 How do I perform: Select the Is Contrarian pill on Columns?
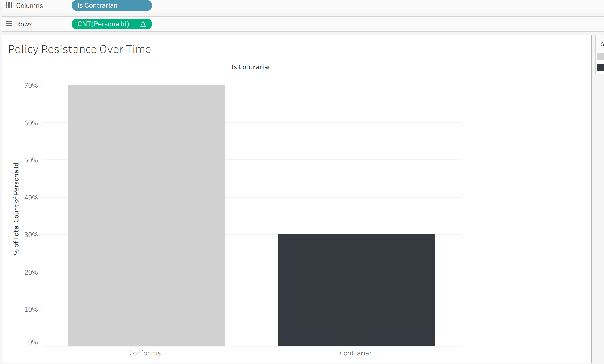pos(111,5)
